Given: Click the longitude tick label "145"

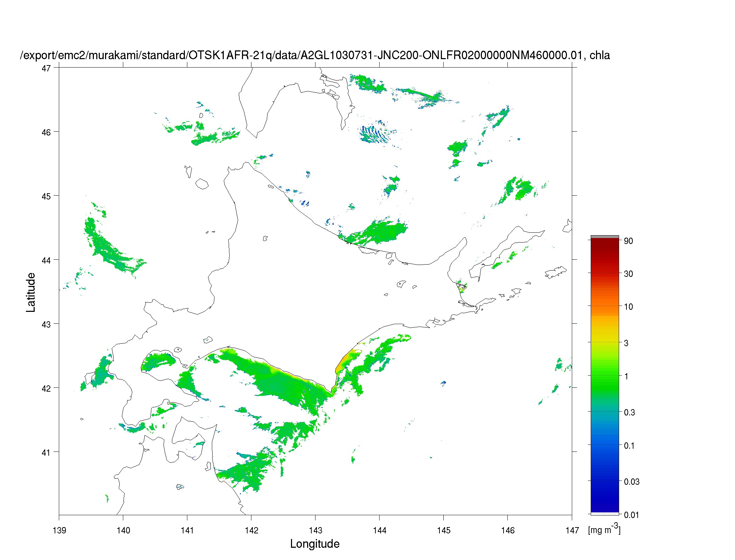Looking at the screenshot, I should (444, 530).
